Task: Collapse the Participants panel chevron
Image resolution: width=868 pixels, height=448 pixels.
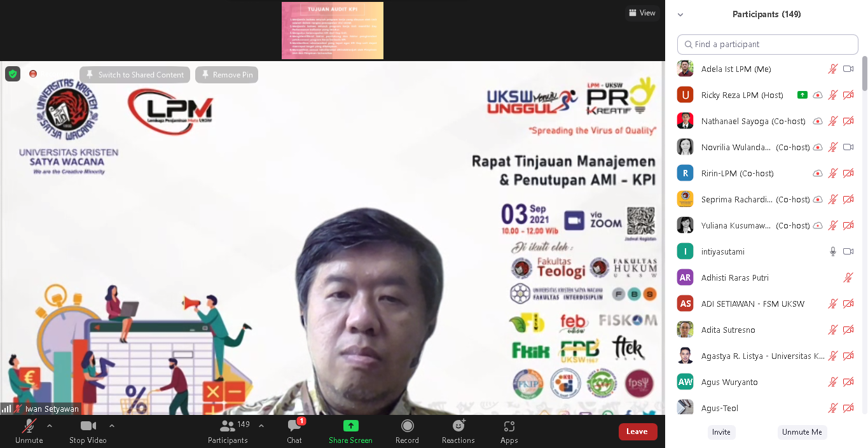Action: coord(680,15)
